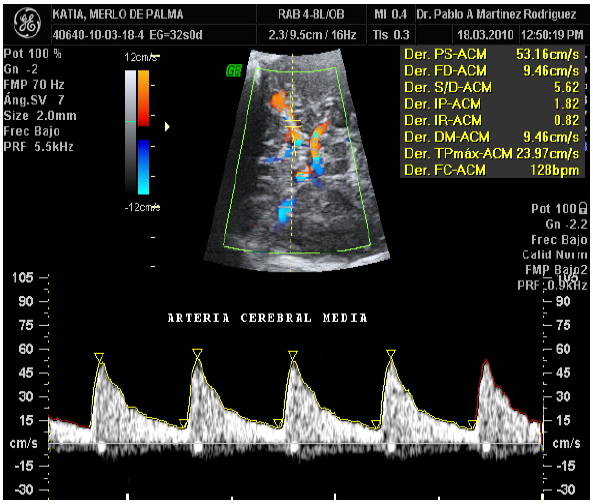Click gestational age EG=32s0d

pyautogui.click(x=176, y=35)
